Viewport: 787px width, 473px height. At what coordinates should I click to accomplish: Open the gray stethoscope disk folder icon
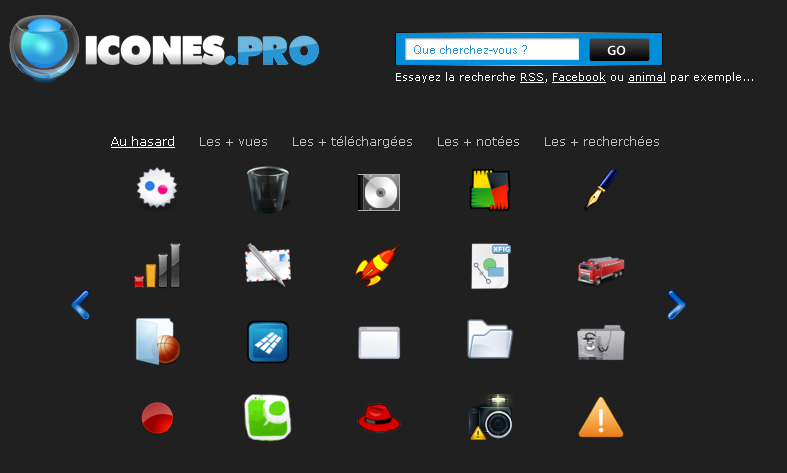(601, 342)
